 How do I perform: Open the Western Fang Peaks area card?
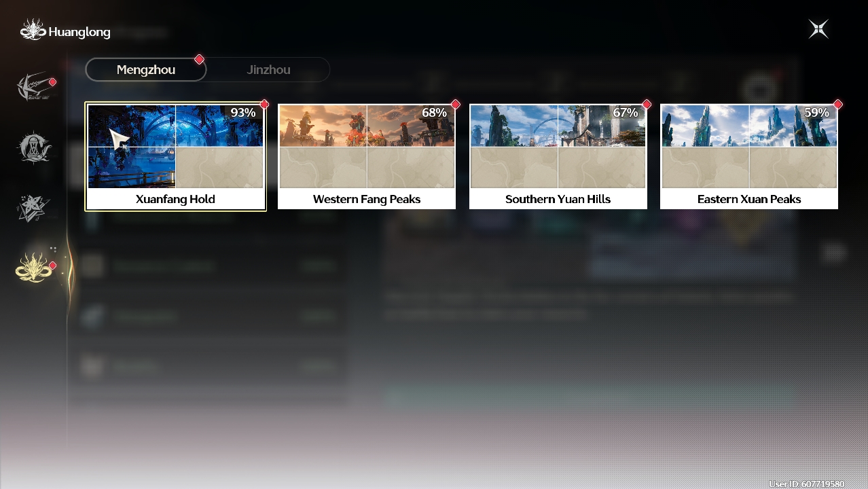tap(367, 156)
